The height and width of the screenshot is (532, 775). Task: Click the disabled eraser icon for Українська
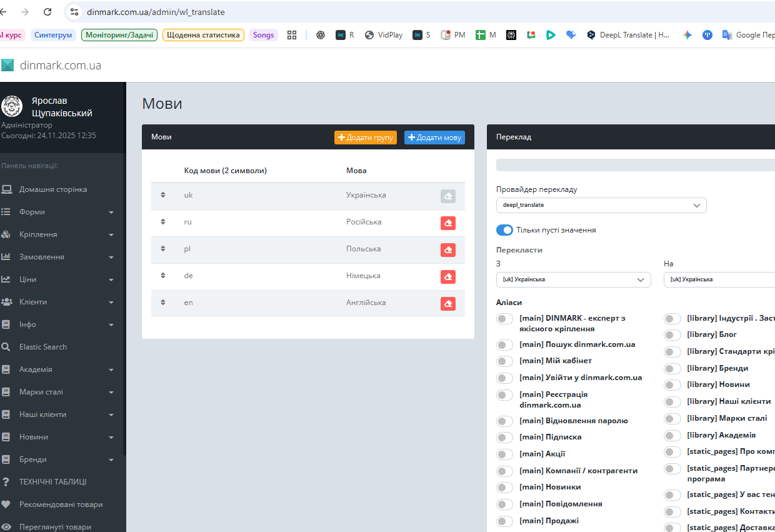[x=447, y=196]
